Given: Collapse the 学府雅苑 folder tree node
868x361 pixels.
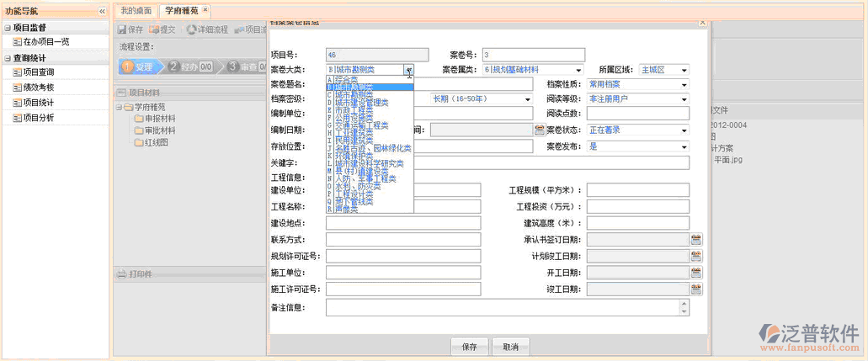Looking at the screenshot, I should (119, 107).
